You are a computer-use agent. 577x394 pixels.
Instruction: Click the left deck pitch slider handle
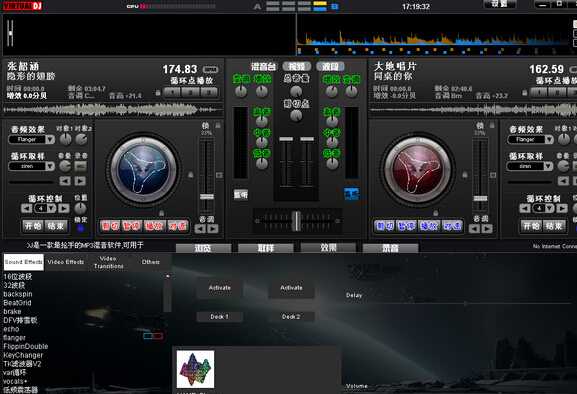coord(207,197)
